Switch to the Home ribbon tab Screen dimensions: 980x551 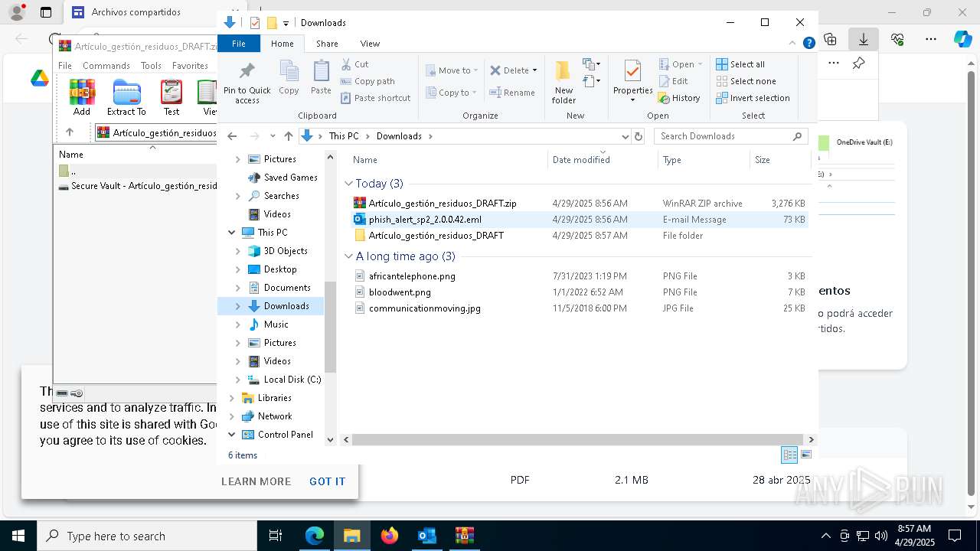pyautogui.click(x=283, y=44)
